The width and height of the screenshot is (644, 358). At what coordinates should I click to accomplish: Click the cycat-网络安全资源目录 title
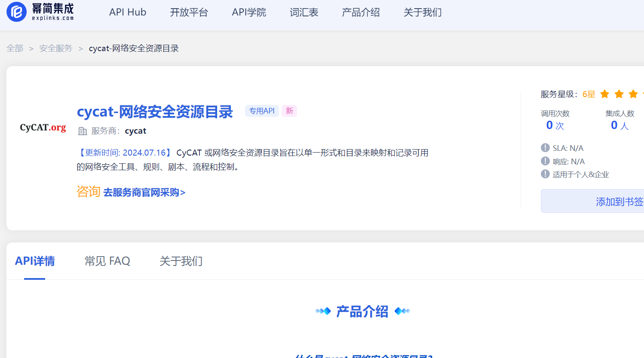pos(155,112)
